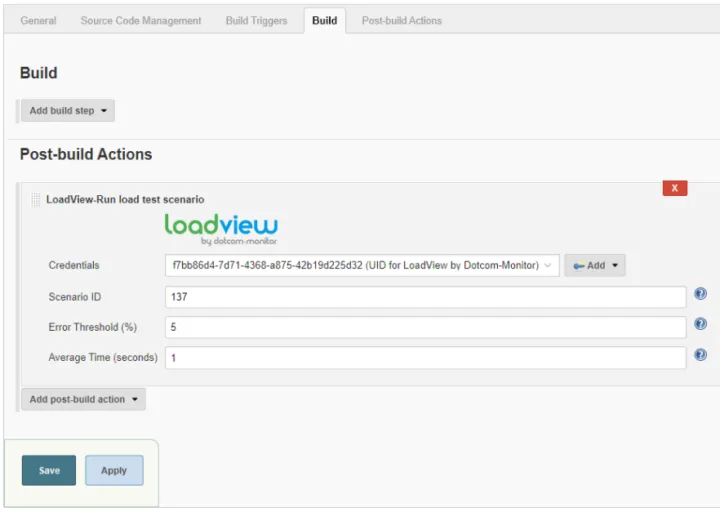Viewport: 720px width, 512px height.
Task: Focus the Scenario ID input field
Action: pyautogui.click(x=426, y=297)
